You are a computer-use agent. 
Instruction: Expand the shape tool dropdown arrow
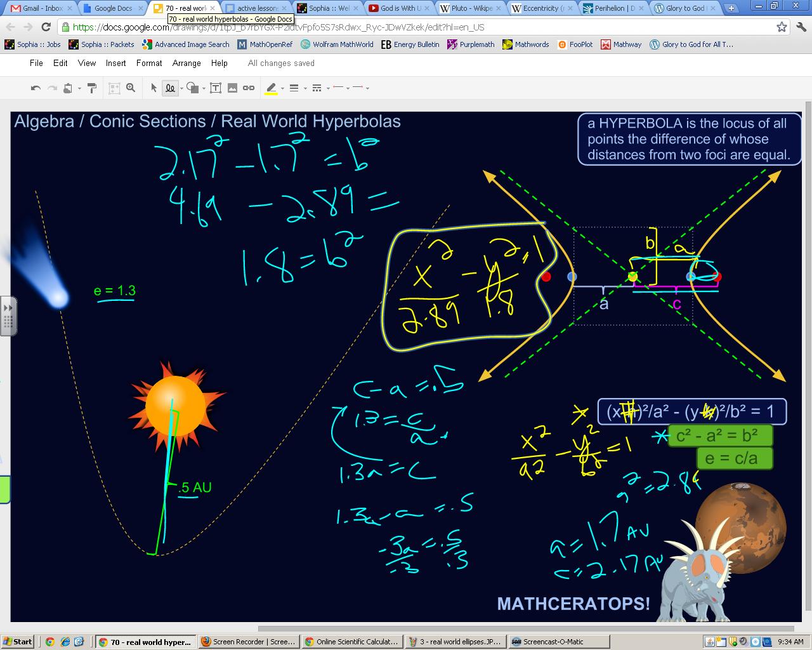204,89
